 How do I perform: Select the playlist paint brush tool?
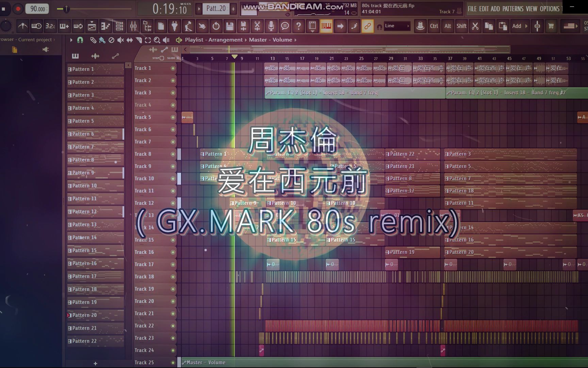(x=102, y=40)
